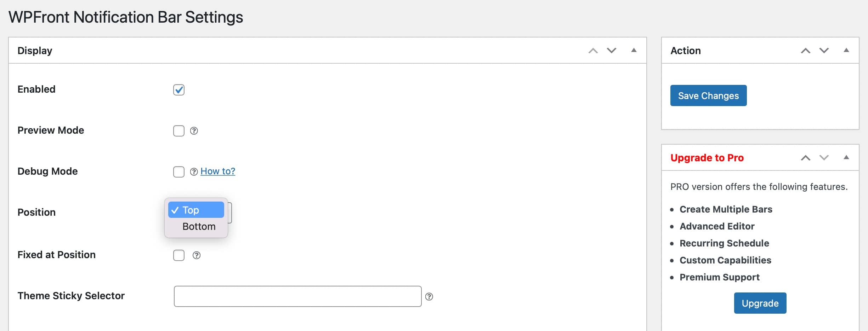Select Bottom in the Position dropdown

pos(199,226)
